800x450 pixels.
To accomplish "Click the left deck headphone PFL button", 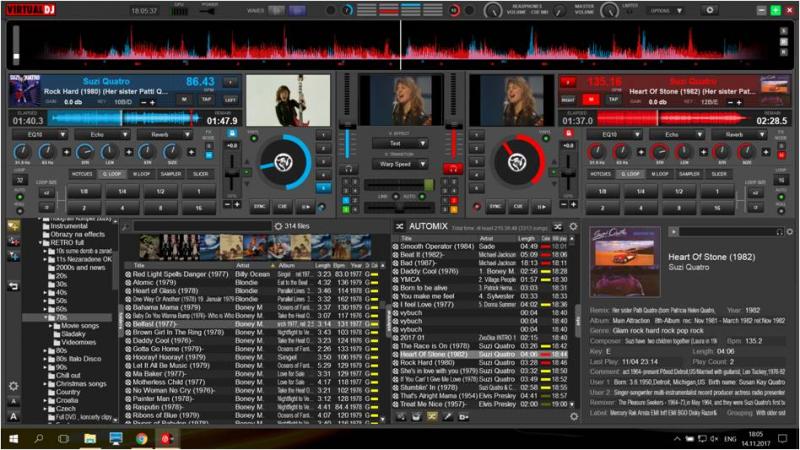I will tap(348, 168).
